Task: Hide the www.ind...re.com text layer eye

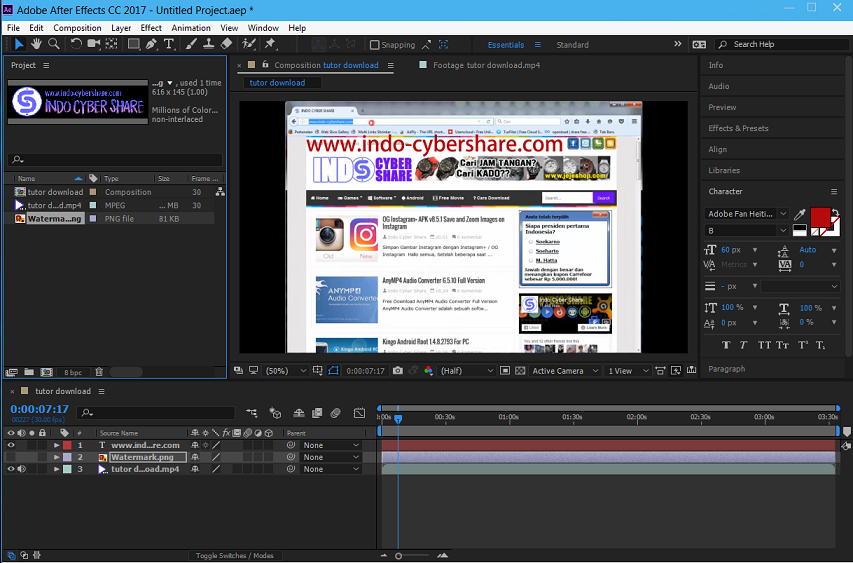Action: point(10,445)
